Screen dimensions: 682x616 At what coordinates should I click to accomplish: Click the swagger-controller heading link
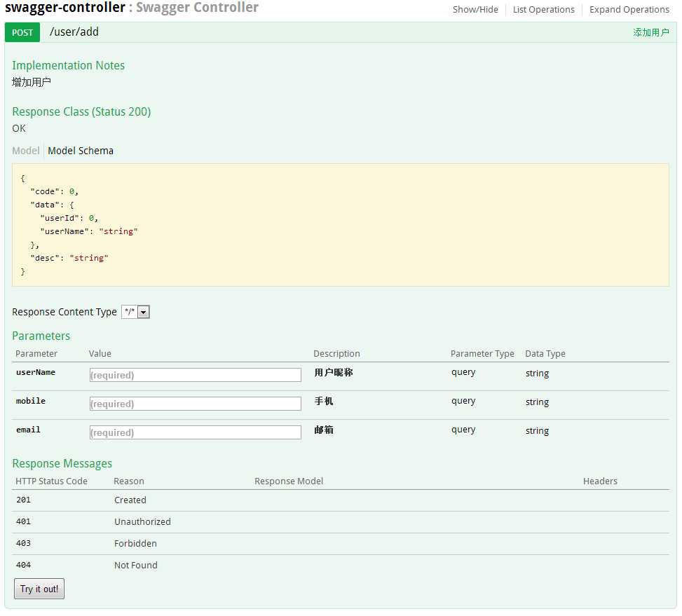click(64, 7)
